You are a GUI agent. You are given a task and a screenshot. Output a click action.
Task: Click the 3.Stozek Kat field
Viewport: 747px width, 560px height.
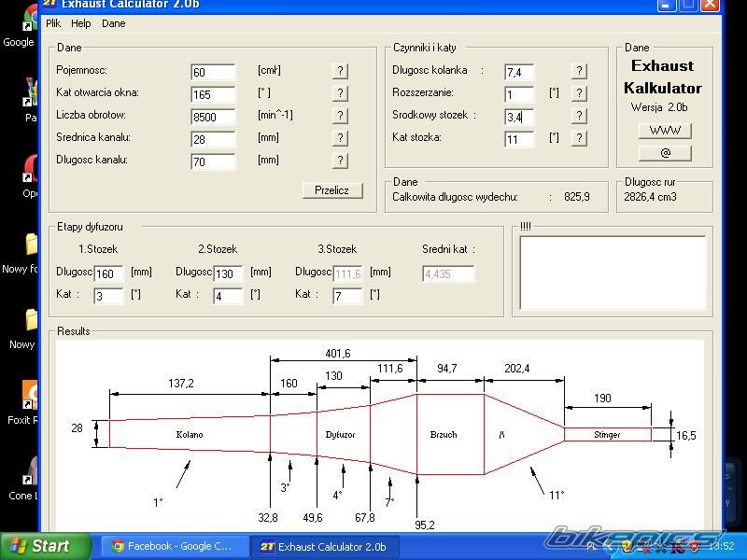[347, 296]
